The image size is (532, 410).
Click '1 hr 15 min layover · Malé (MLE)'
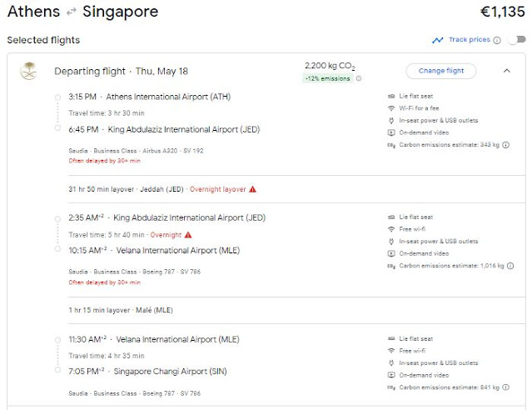pyautogui.click(x=121, y=310)
